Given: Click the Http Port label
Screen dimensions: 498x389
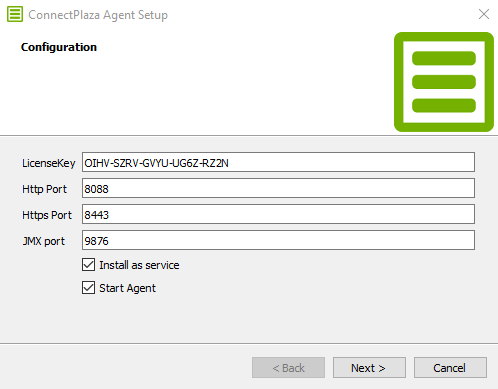Looking at the screenshot, I should click(44, 189).
